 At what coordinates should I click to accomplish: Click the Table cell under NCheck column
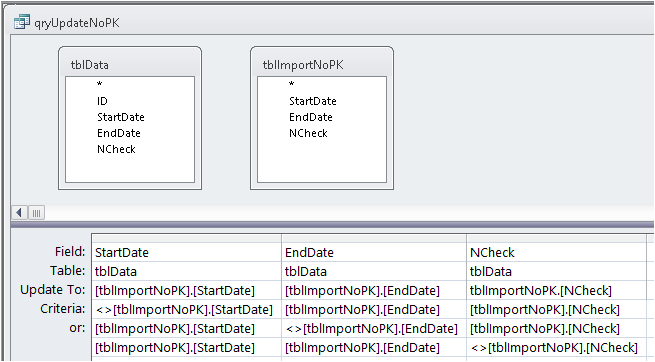(x=556, y=271)
